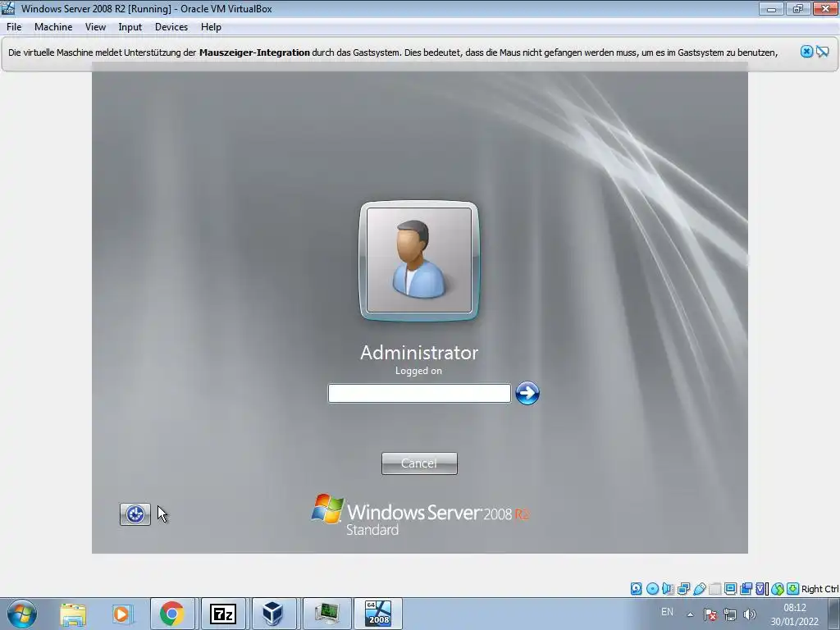Switch to the 2008 VM taskbar button
Screen dimensions: 840x630
378,614
